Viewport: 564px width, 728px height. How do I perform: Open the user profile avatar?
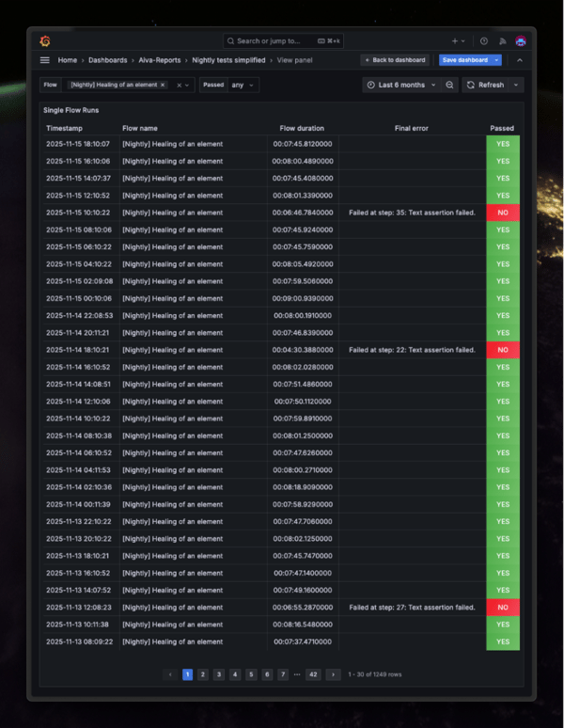(x=520, y=41)
